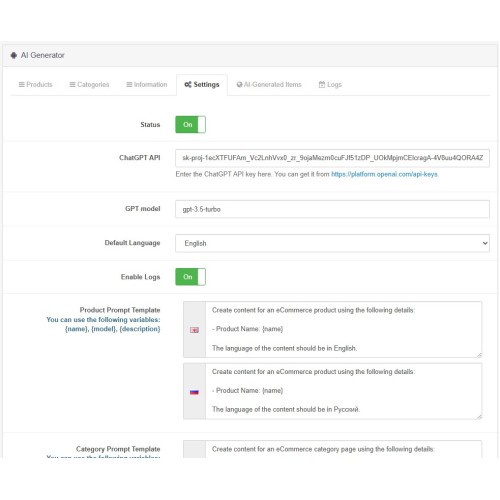The width and height of the screenshot is (500, 500).
Task: Open the Logs tab
Action: click(x=330, y=85)
